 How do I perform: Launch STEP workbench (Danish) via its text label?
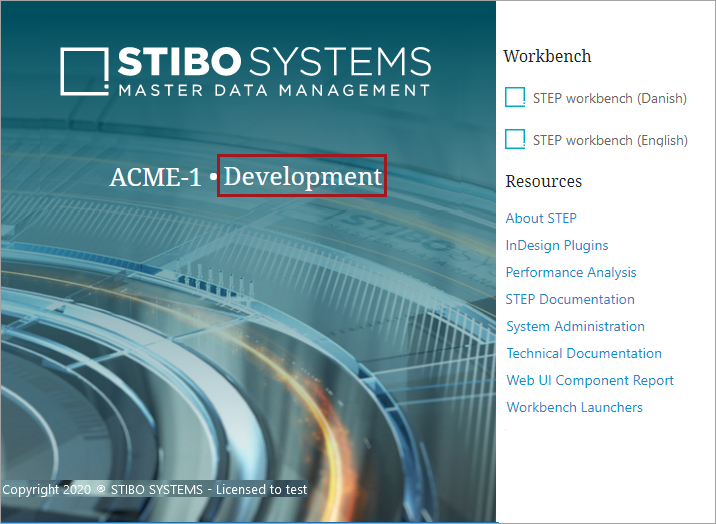point(610,98)
